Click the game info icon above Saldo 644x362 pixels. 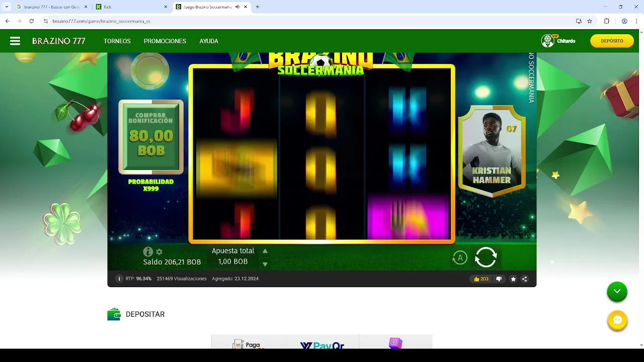tap(148, 252)
